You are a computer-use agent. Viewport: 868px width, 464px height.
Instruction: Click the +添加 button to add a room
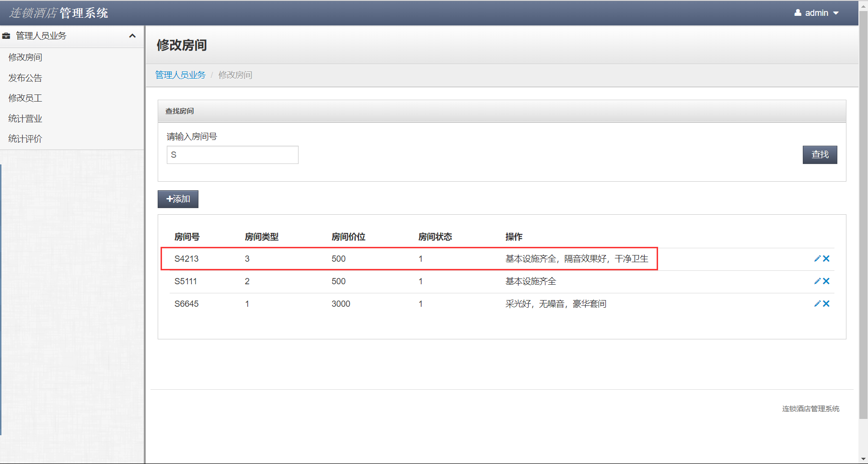(x=177, y=199)
